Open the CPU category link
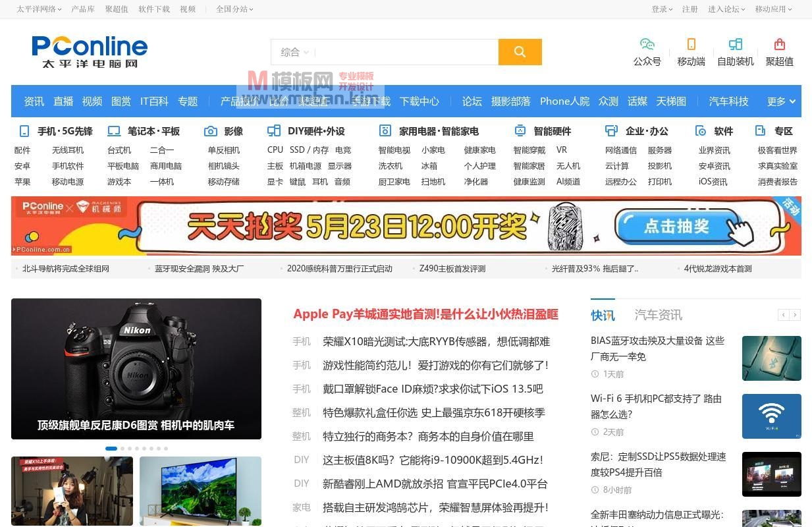Screen dimensions: 812x527 [275, 150]
